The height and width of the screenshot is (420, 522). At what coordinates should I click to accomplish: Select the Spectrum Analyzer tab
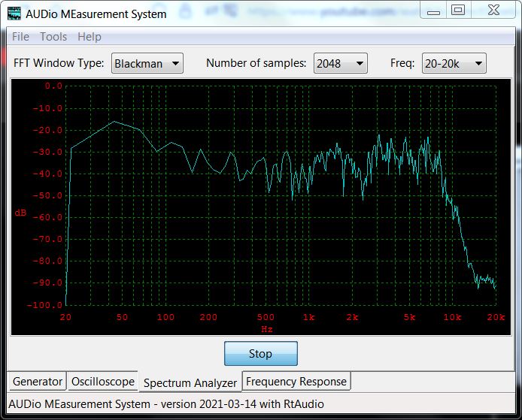[x=190, y=382]
